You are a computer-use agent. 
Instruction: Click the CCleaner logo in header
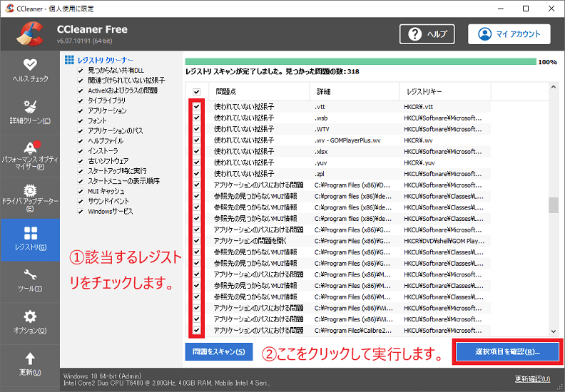30,33
